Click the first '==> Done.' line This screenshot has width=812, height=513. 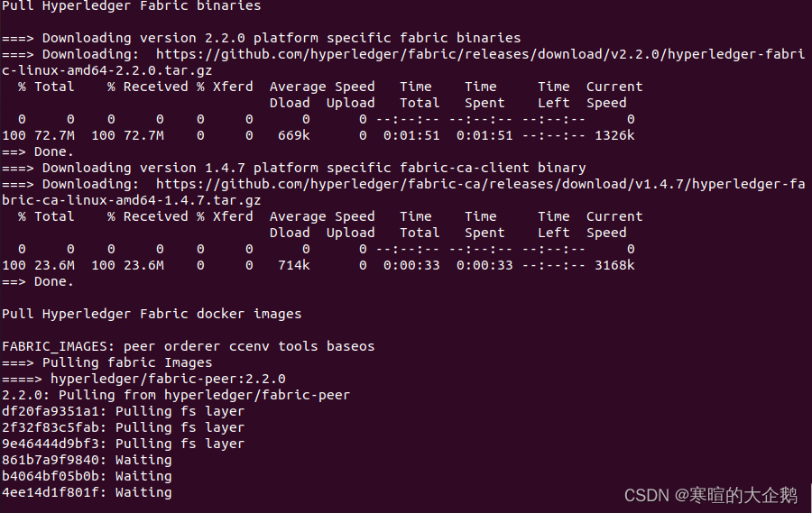coord(38,151)
